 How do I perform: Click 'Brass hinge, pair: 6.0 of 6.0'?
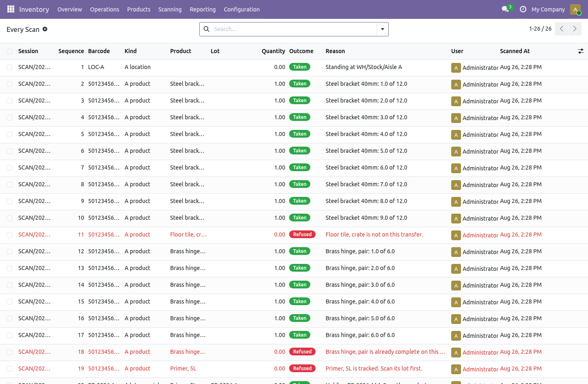(x=360, y=335)
